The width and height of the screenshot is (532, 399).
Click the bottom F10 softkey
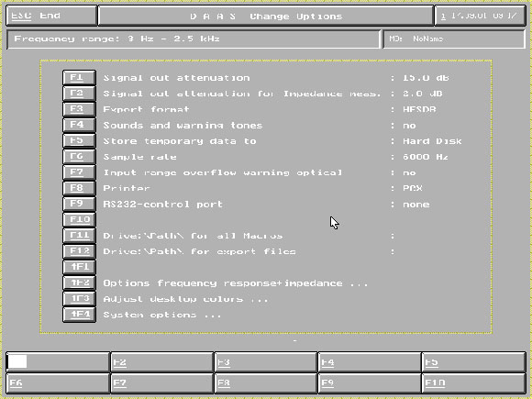[x=474, y=383]
